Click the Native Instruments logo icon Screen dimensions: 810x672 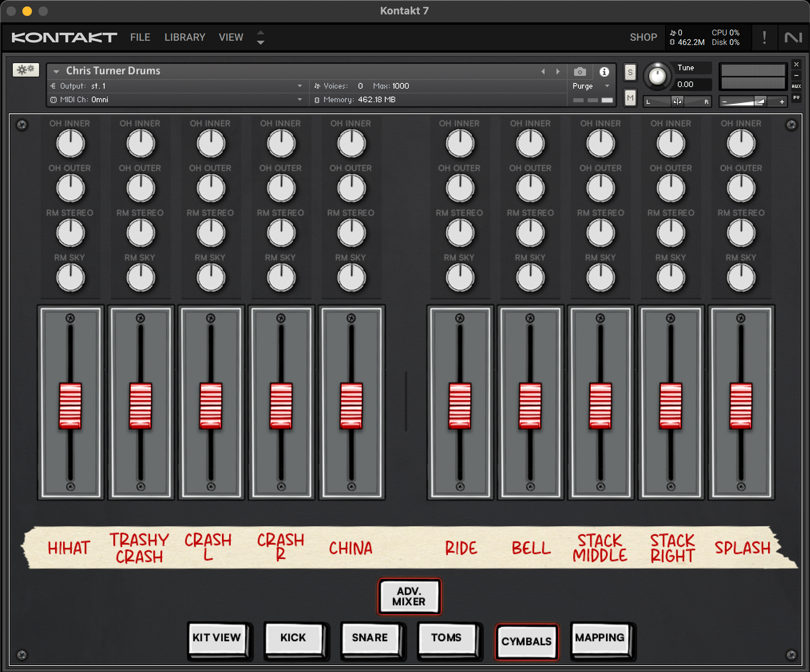793,38
